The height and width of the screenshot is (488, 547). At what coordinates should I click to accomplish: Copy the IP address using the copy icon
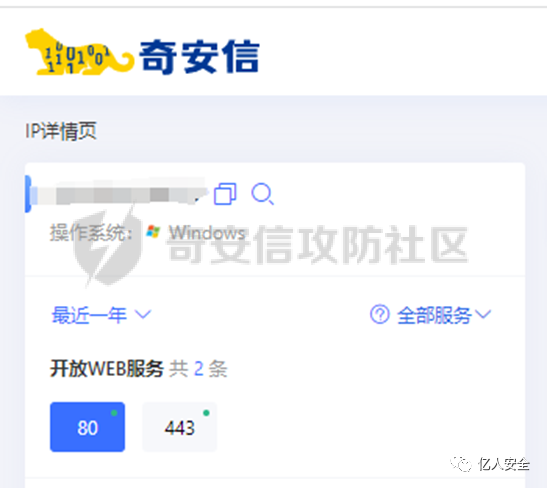(x=225, y=194)
